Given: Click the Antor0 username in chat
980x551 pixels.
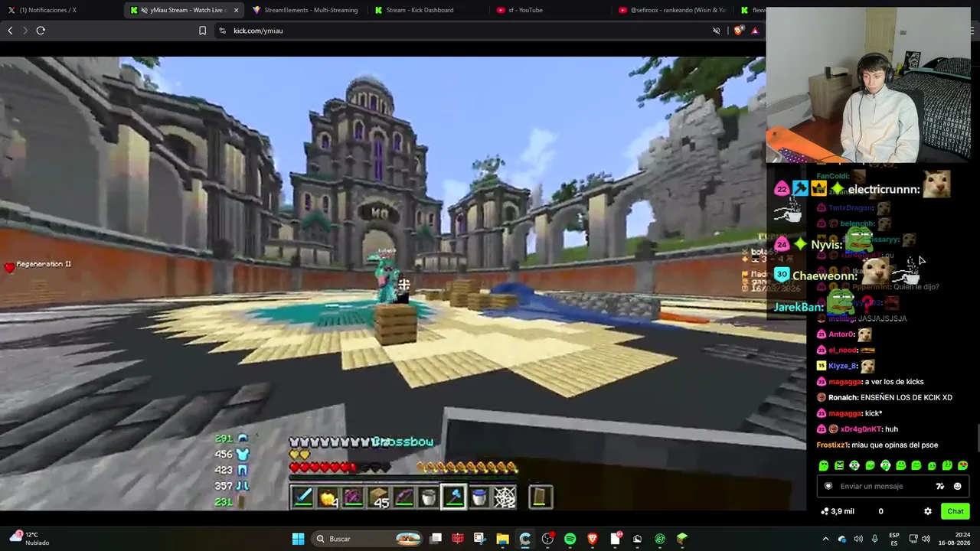Looking at the screenshot, I should (x=841, y=334).
